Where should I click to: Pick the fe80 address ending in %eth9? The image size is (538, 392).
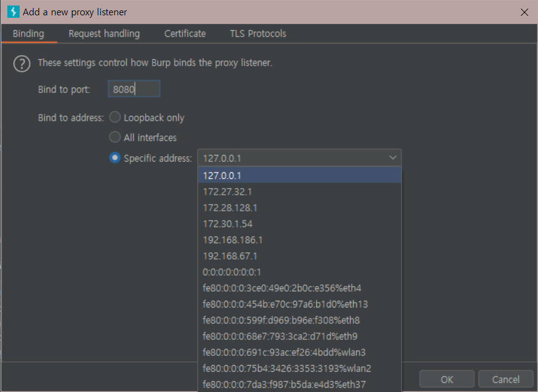pos(300,336)
